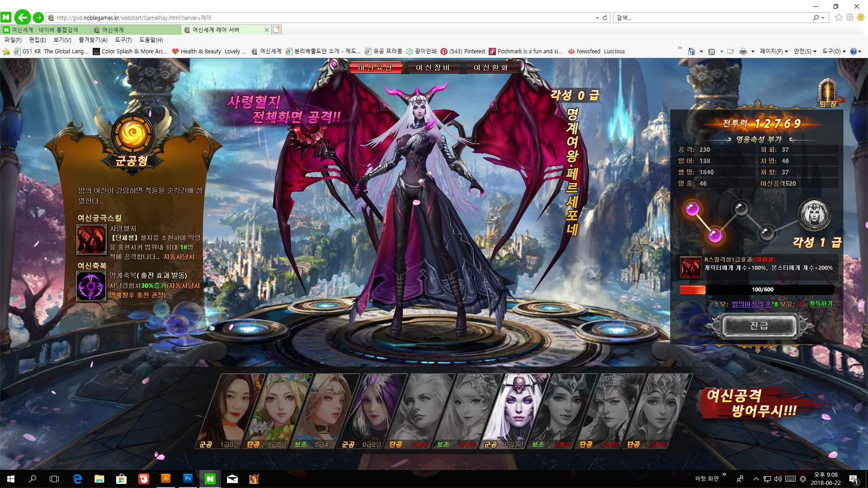Expand the help icon dropdown arrow
Viewport: 868px width, 488px height.
click(x=860, y=52)
